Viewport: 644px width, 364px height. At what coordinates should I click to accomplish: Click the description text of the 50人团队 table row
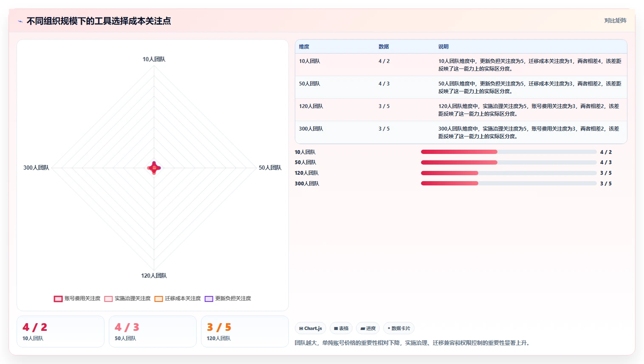(530, 88)
